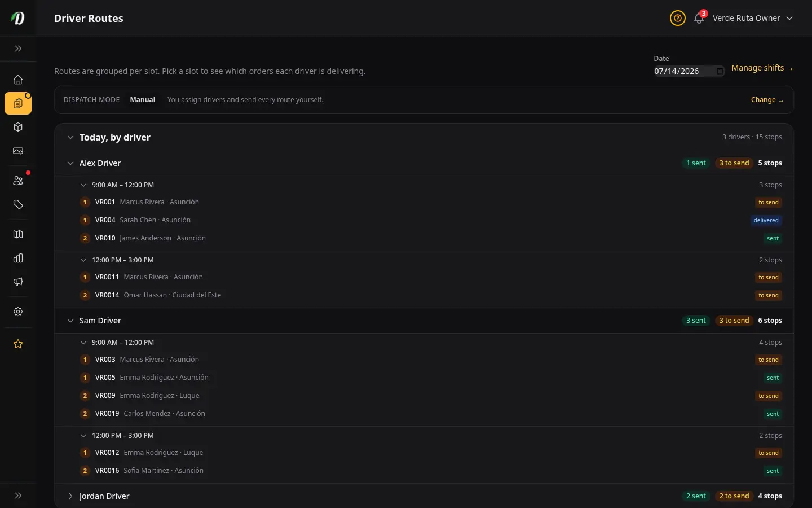The image size is (812, 508).
Task: Click the star icon in sidebar
Action: click(x=18, y=344)
